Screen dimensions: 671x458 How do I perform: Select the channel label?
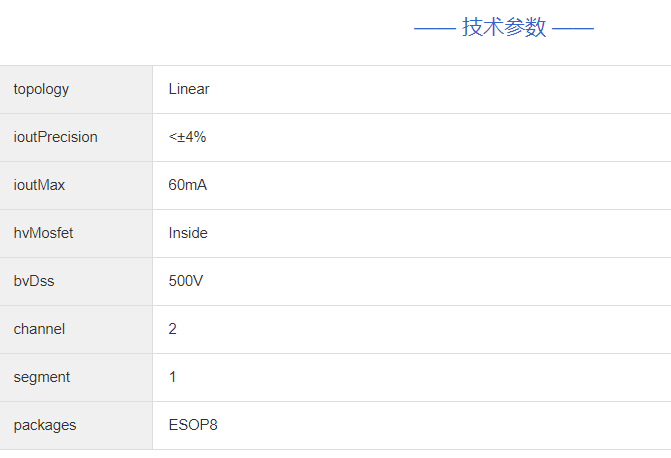[x=39, y=329]
